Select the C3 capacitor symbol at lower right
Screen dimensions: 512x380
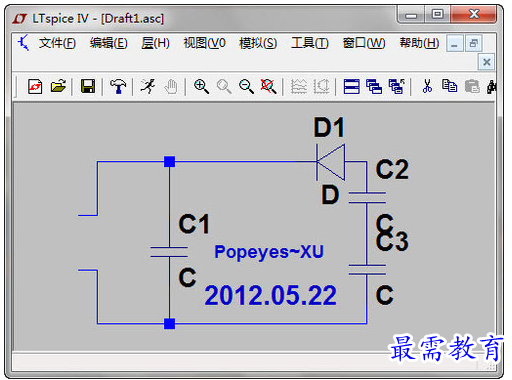[367, 270]
